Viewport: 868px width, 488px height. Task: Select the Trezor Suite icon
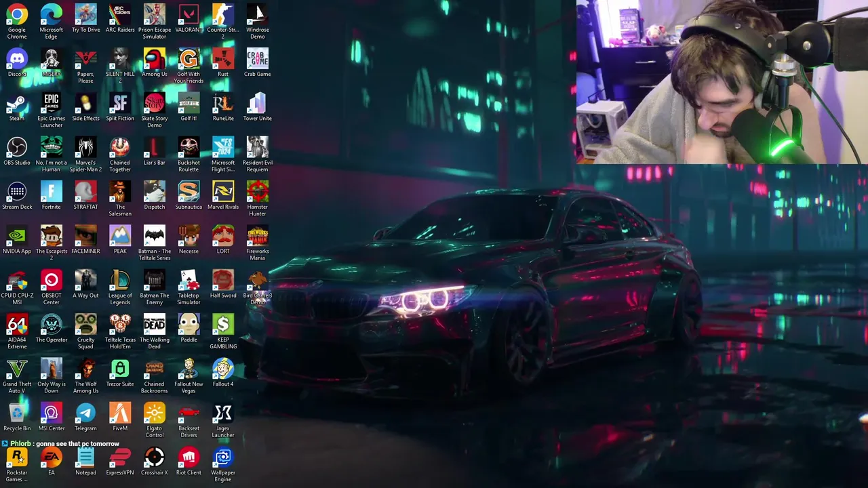tap(120, 369)
